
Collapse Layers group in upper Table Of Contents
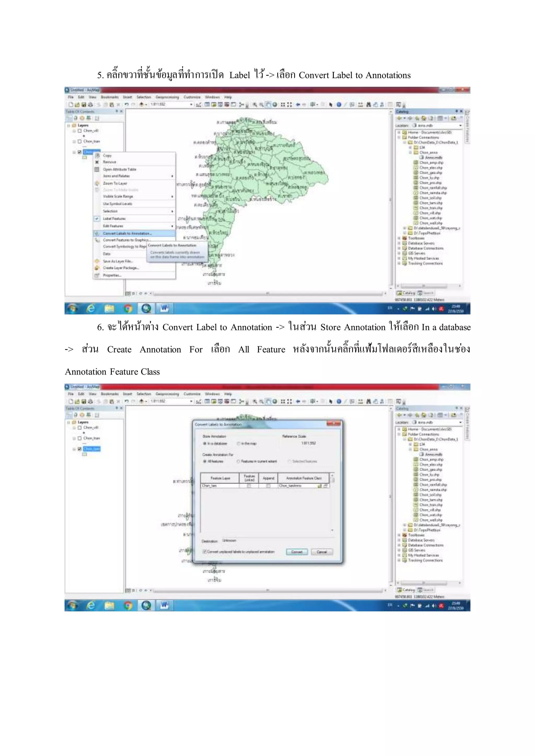tap(68, 126)
